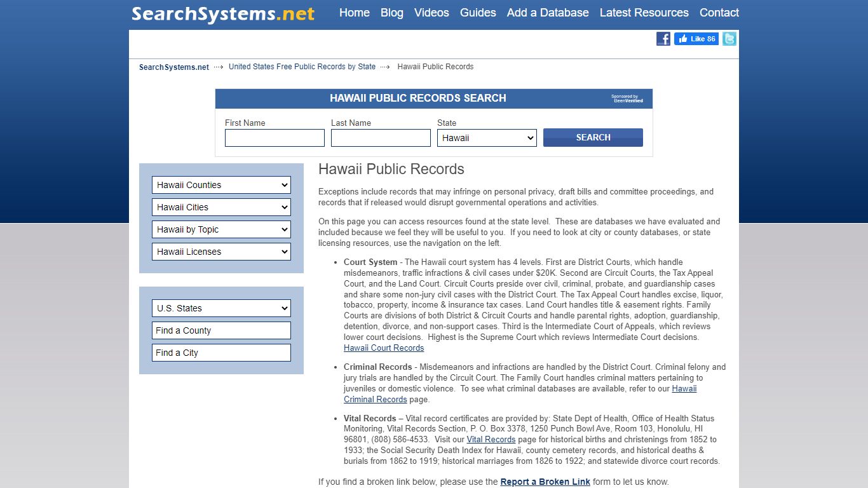Open the Videos menu item
868x488 pixels.
coord(431,13)
